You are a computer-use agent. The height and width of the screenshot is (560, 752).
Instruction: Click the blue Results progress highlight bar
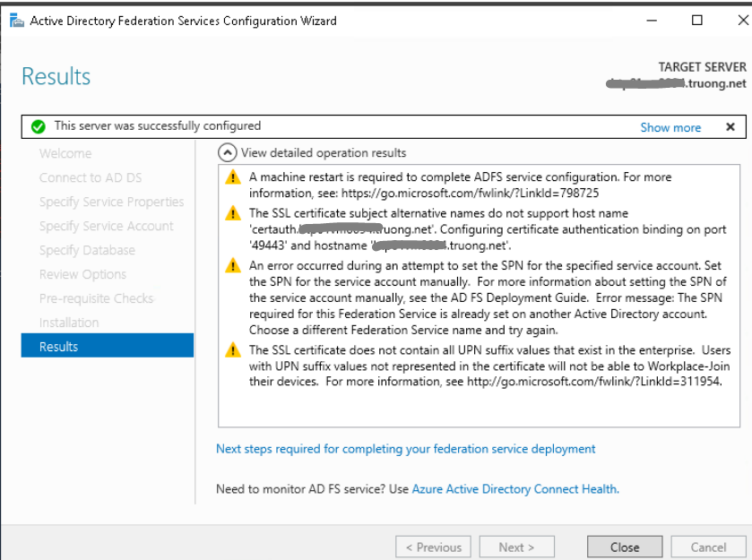107,346
